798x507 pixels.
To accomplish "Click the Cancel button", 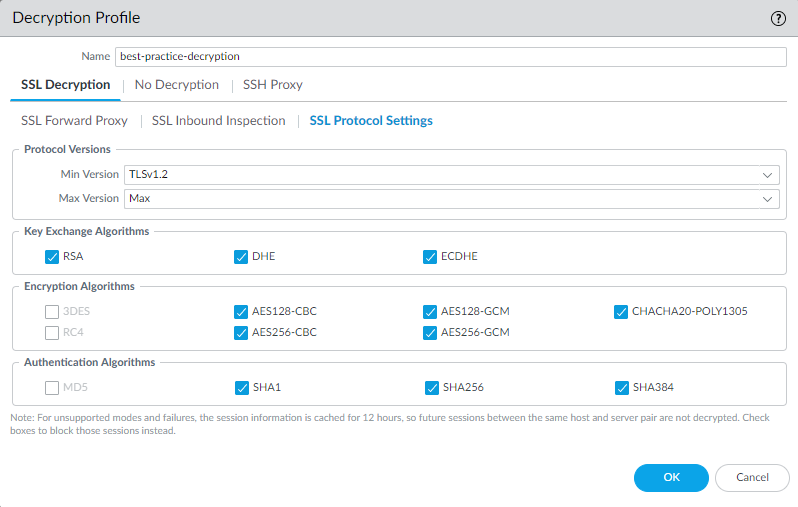I will point(752,478).
